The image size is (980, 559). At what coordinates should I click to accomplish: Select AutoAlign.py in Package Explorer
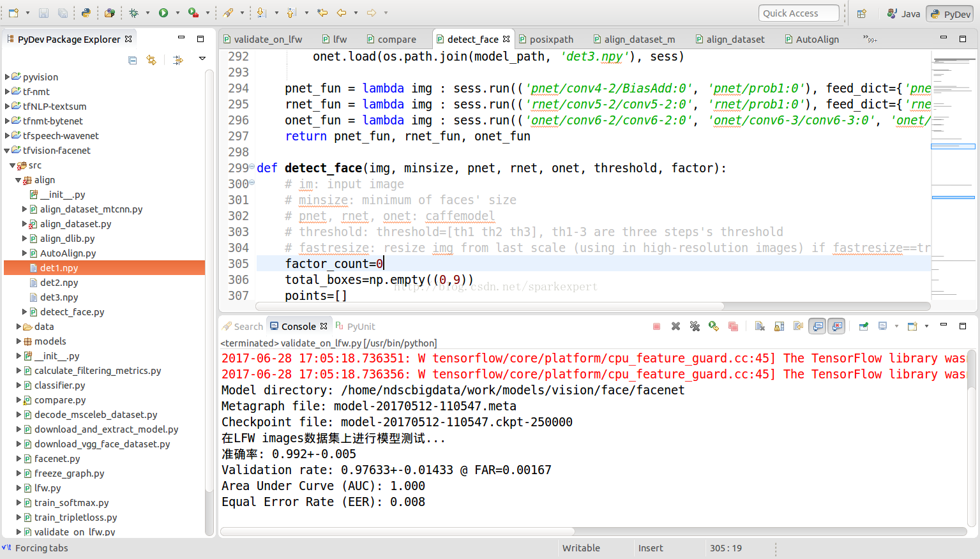[x=68, y=253]
